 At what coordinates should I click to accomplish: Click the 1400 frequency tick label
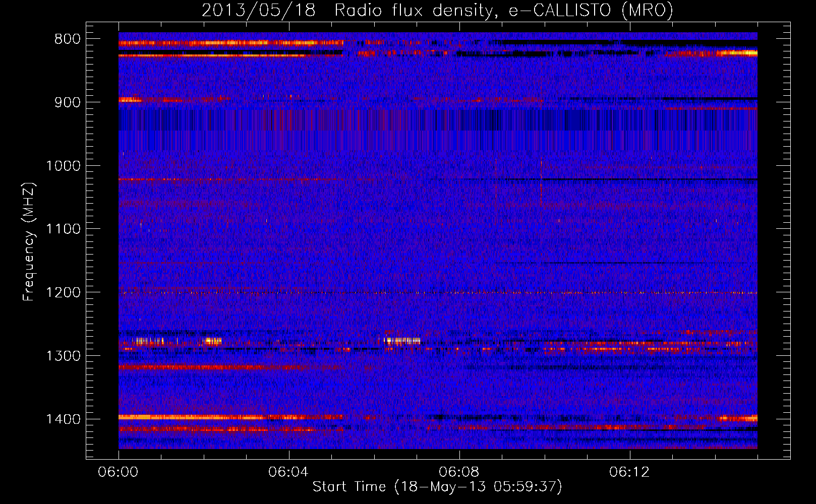[x=63, y=419]
